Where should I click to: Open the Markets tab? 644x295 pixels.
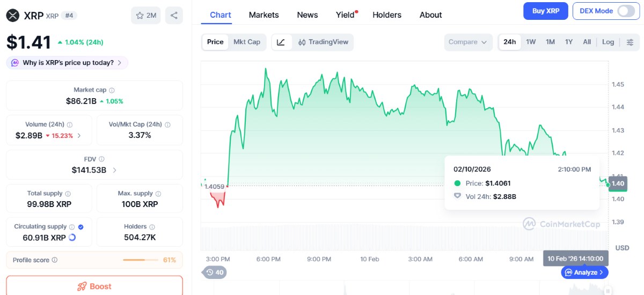pos(264,15)
